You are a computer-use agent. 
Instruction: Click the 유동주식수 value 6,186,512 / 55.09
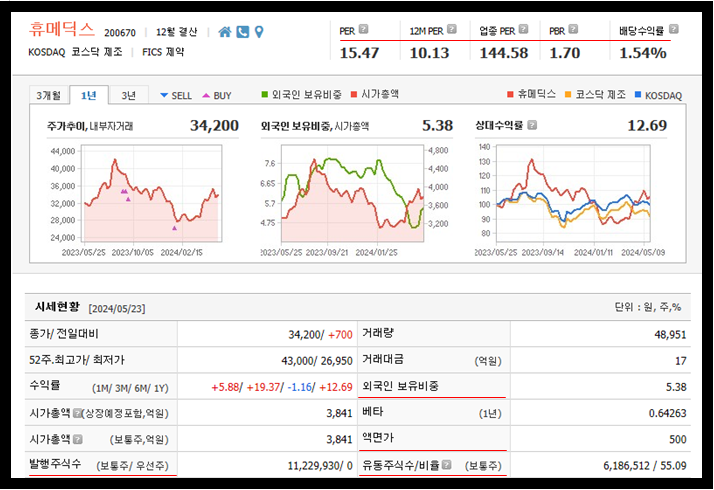[x=645, y=465]
